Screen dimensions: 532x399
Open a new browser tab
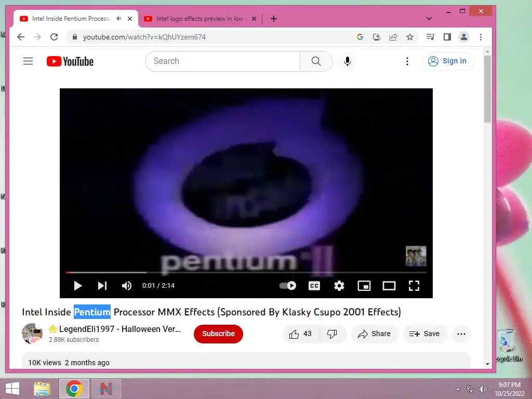click(x=274, y=19)
